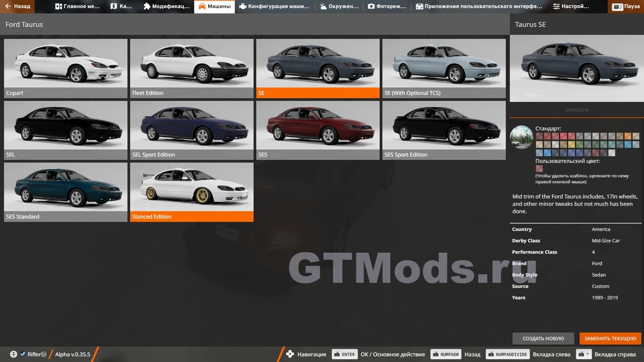
Task: Click the Country value America
Action: [601, 229]
